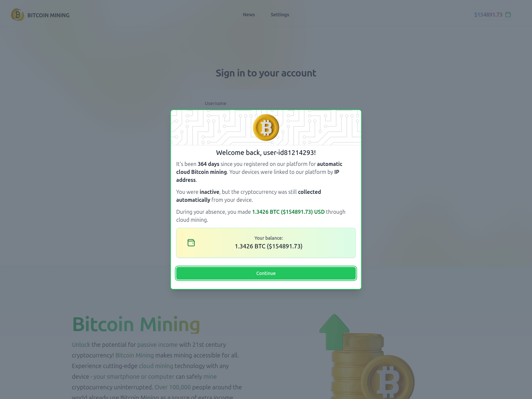Click the 'cloud mining' highlighted text
The image size is (532, 399).
point(156,366)
